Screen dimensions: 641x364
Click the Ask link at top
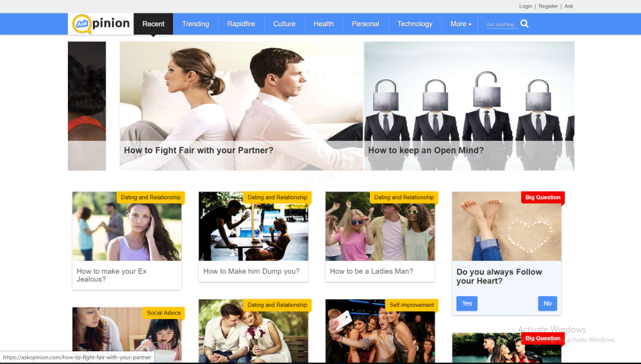569,6
